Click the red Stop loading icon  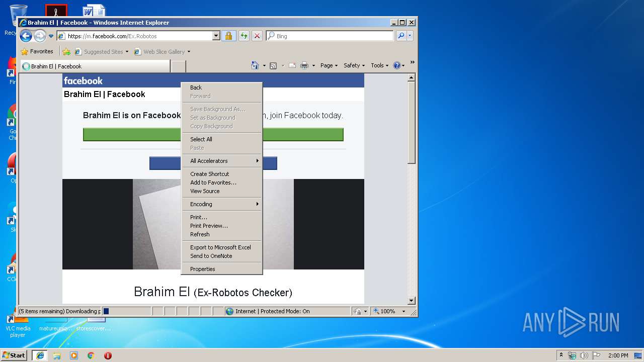coord(257,36)
